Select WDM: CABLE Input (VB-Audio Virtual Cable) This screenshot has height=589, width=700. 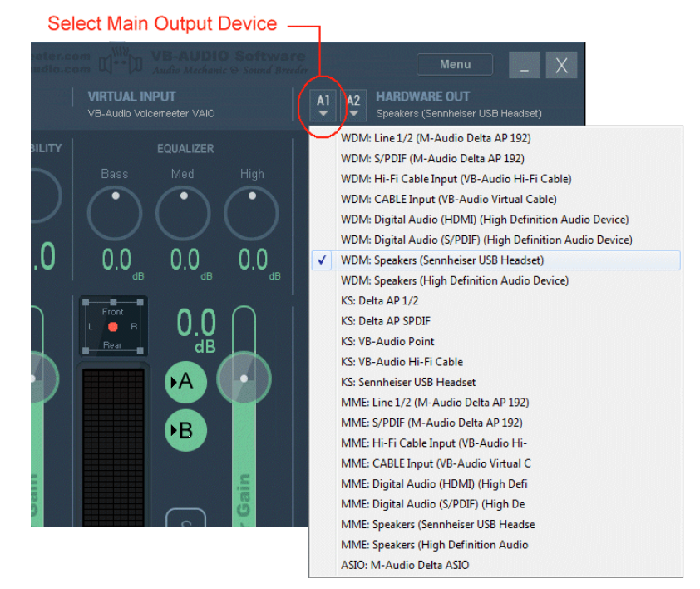[x=495, y=199]
